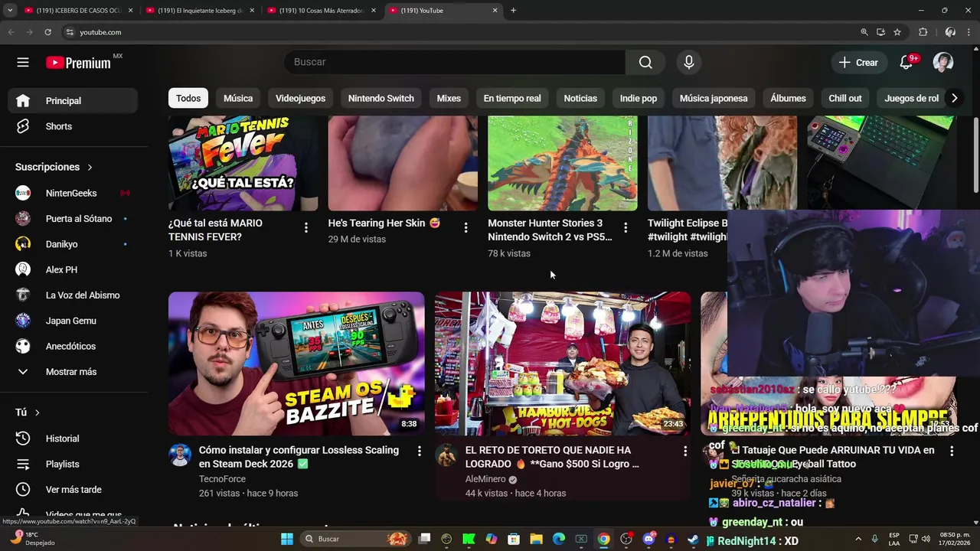Open Microsoft Edge from taskbar
This screenshot has width=980, height=551.
pos(559,539)
